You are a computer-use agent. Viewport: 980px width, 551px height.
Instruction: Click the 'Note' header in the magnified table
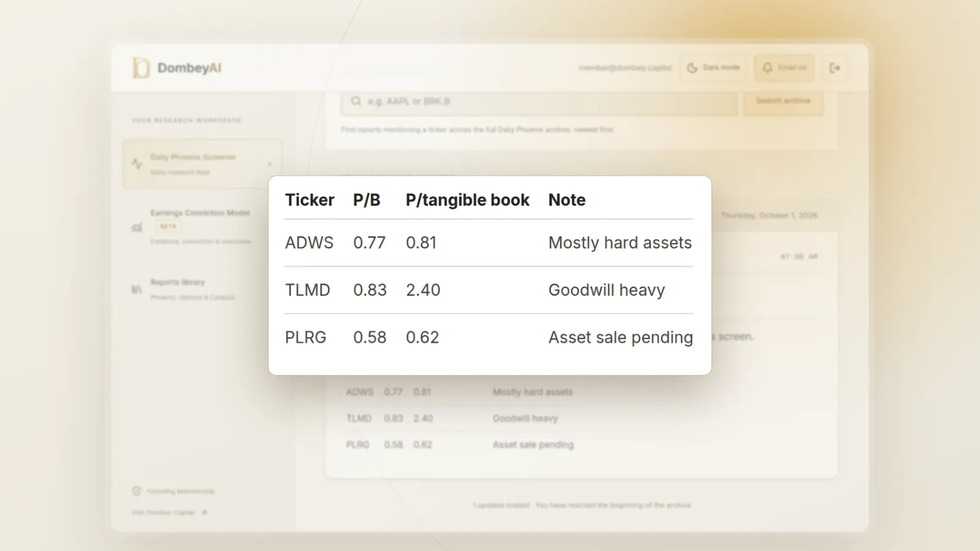tap(567, 200)
